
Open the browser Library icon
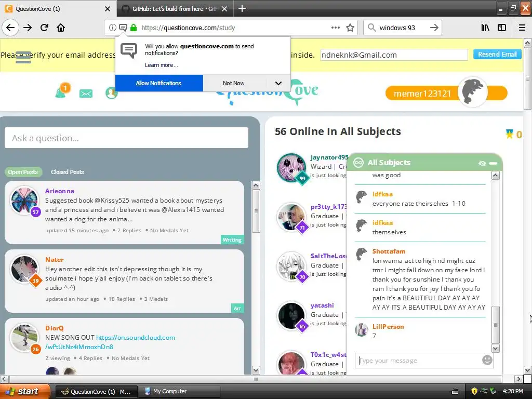(485, 28)
